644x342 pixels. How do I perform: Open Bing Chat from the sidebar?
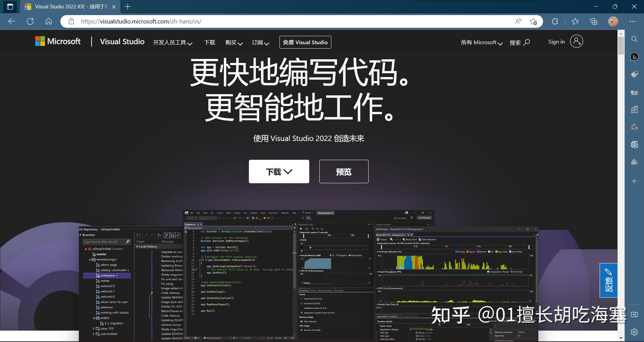tap(634, 57)
